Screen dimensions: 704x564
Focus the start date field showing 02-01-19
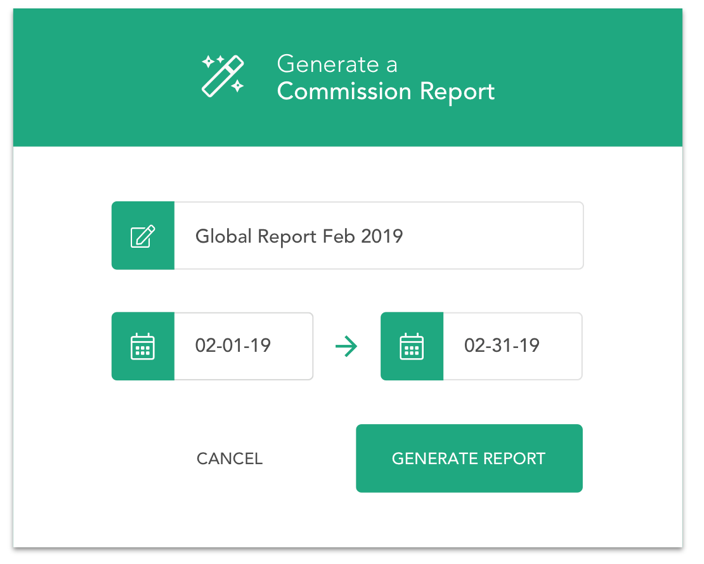pos(243,346)
